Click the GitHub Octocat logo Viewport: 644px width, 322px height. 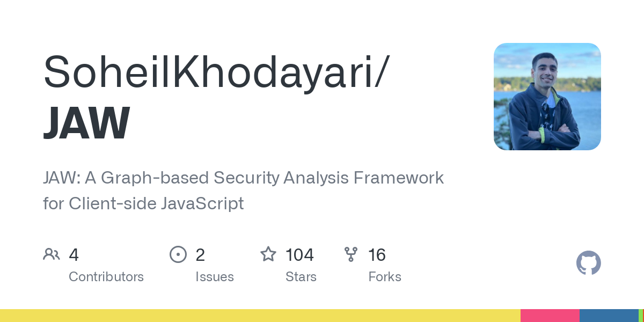click(x=588, y=263)
